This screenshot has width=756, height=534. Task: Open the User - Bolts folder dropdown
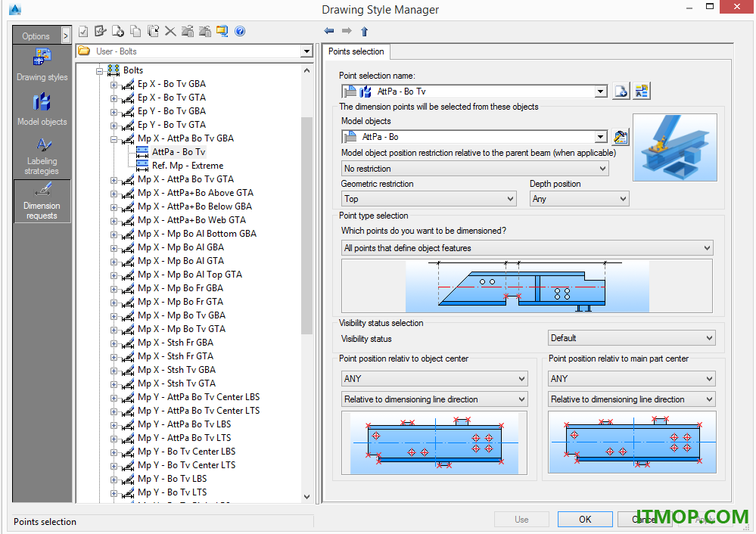point(306,51)
